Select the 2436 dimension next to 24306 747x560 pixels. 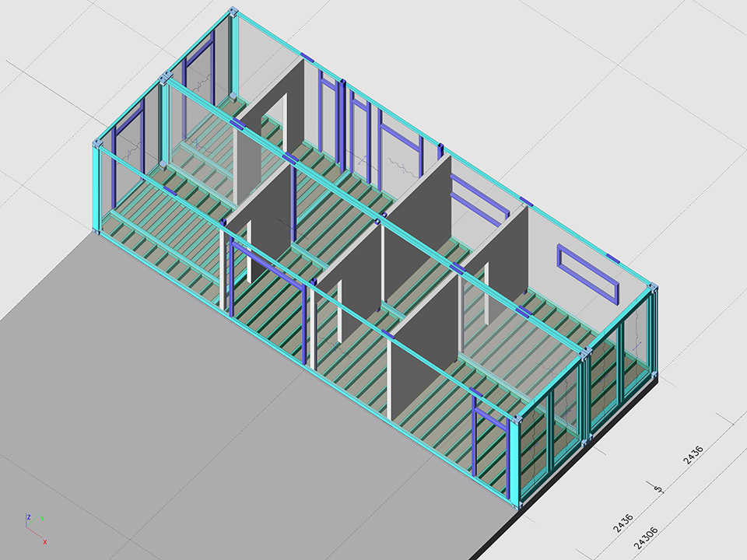coord(622,521)
